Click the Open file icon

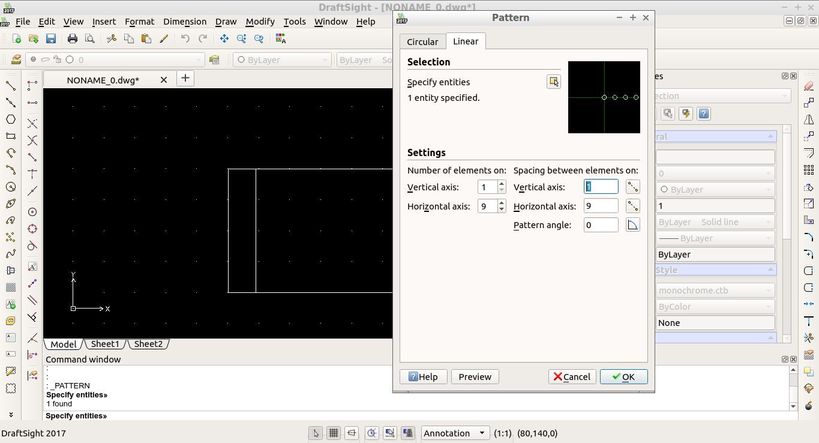[x=33, y=39]
